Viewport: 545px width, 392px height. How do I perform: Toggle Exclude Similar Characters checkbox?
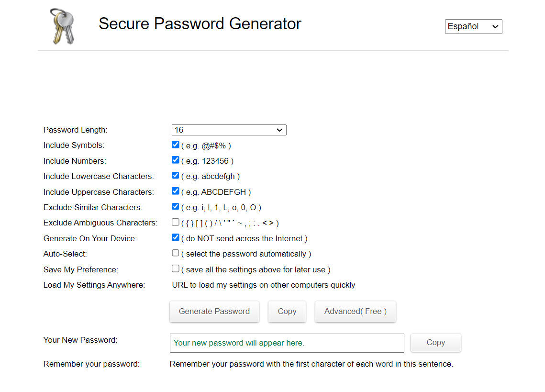tap(176, 207)
